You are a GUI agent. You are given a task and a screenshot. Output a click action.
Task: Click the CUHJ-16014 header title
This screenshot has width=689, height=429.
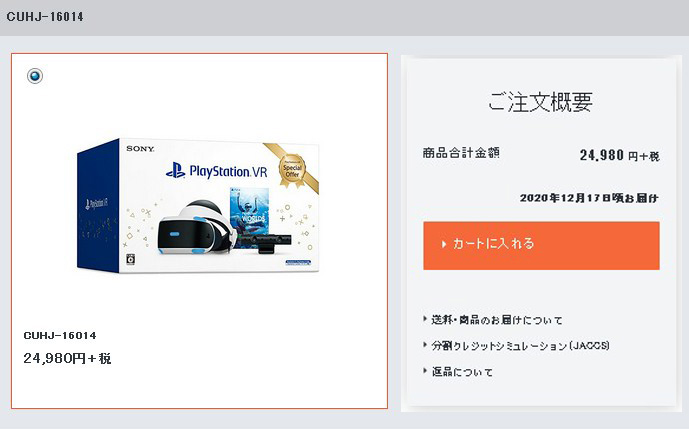[x=45, y=17]
